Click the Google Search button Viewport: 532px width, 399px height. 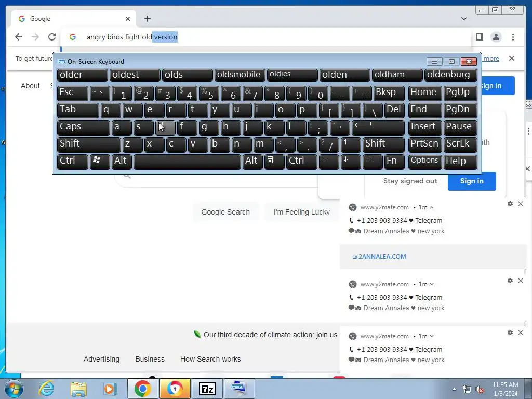tap(225, 212)
